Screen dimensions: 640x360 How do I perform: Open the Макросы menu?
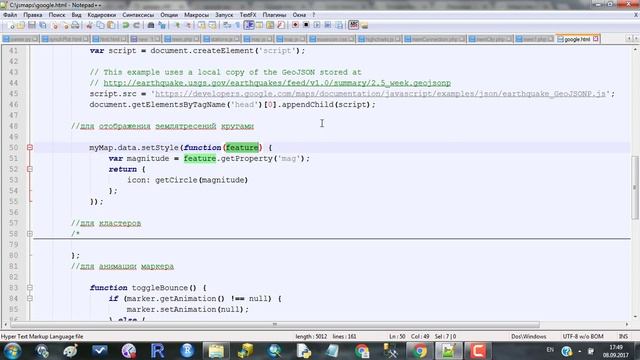pyautogui.click(x=196, y=15)
